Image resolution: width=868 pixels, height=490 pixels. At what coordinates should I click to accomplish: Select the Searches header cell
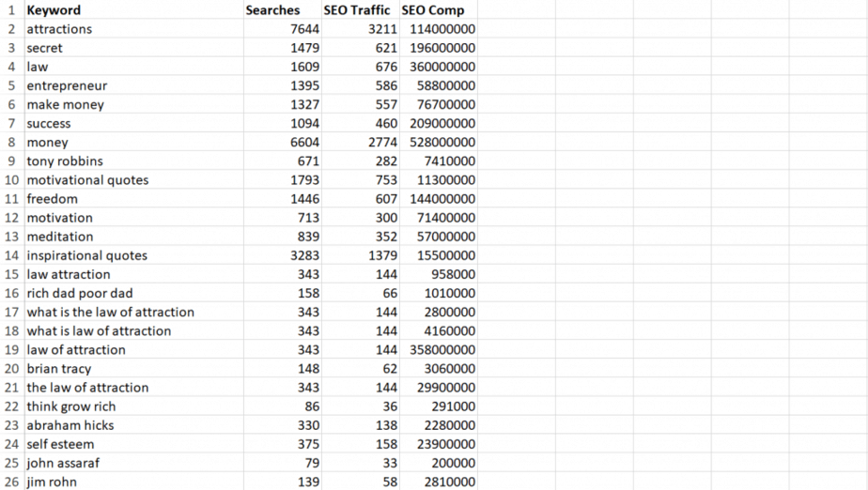click(283, 10)
